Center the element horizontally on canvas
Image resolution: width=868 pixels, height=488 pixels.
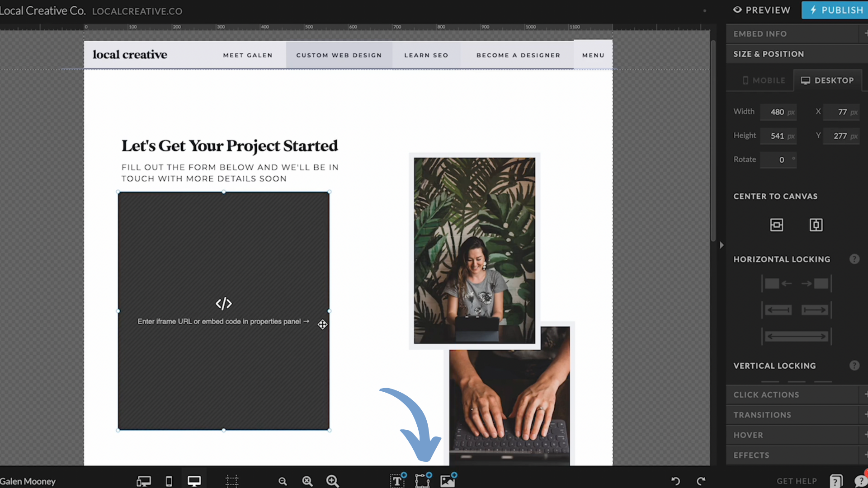pos(777,225)
